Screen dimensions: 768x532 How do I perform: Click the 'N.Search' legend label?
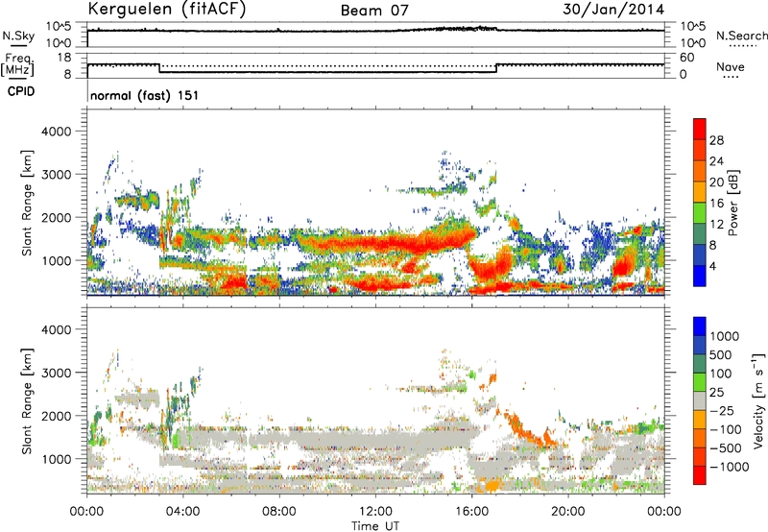741,36
